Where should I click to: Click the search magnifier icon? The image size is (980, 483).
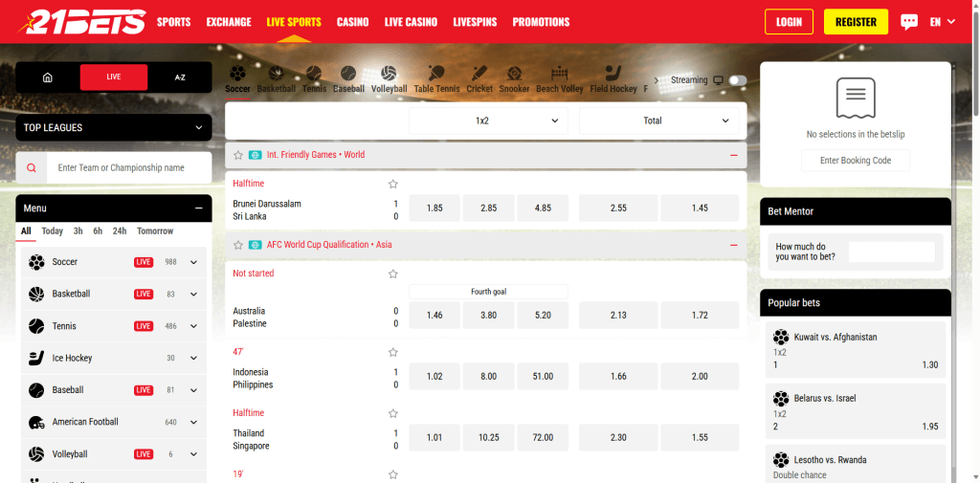(32, 168)
